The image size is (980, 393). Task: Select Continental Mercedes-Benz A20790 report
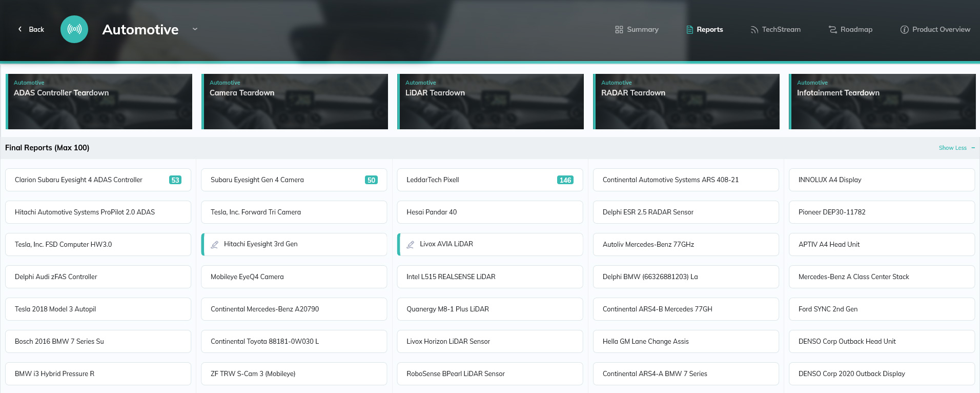[x=294, y=309]
